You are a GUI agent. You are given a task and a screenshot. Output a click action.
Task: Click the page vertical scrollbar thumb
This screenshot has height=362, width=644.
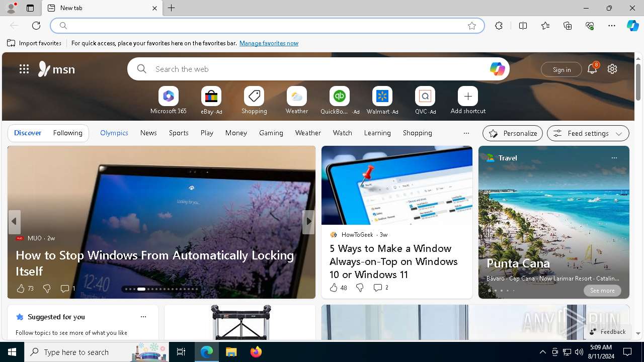click(638, 81)
